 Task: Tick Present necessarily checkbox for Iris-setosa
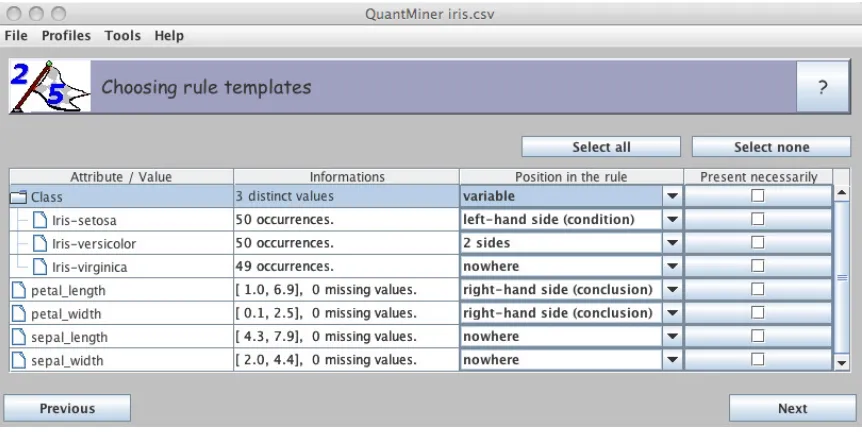(758, 219)
